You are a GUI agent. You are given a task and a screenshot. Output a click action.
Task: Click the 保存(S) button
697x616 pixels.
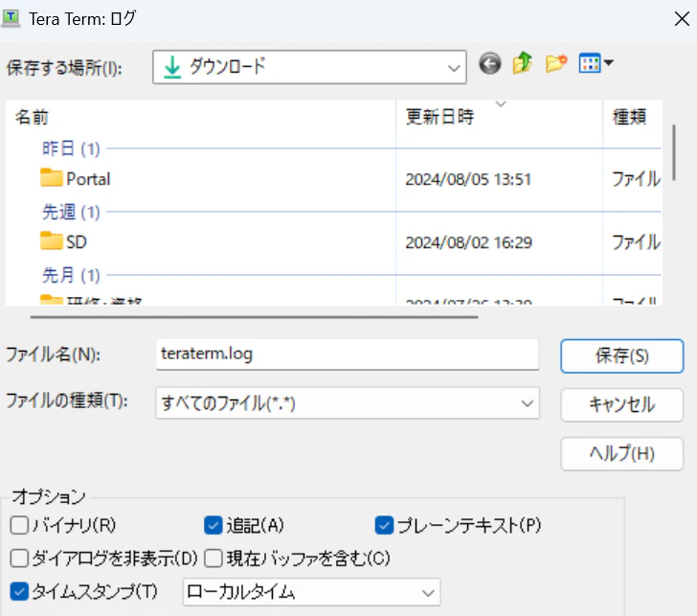[x=622, y=355]
